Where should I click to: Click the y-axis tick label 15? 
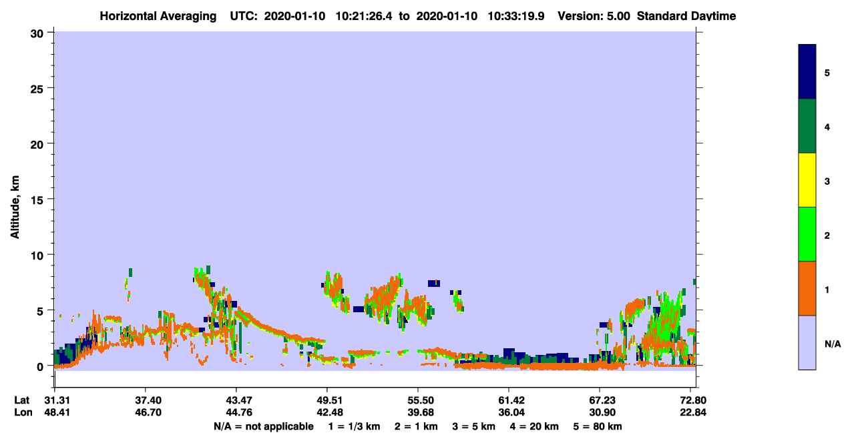pyautogui.click(x=38, y=199)
